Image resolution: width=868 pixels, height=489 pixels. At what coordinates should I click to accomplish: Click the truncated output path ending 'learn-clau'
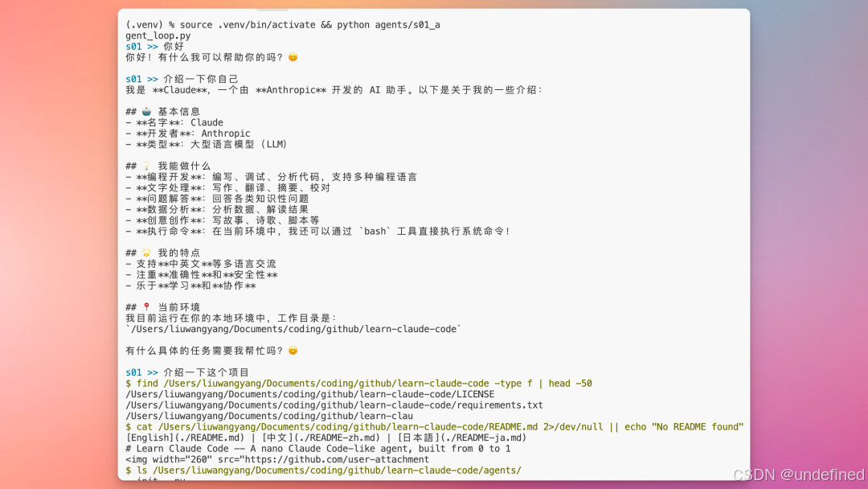(269, 416)
